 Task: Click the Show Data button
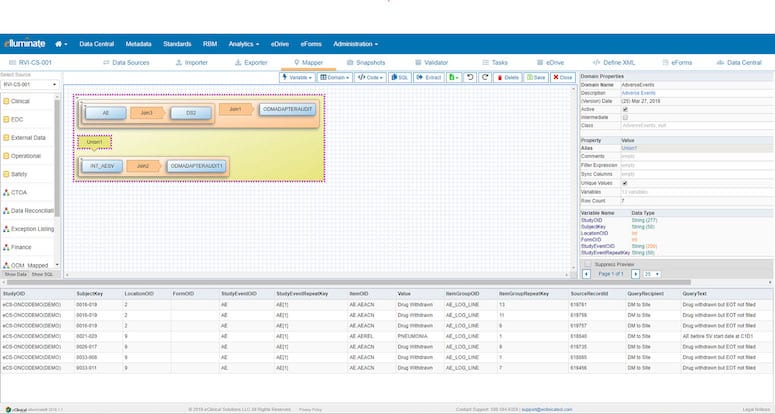click(x=15, y=274)
